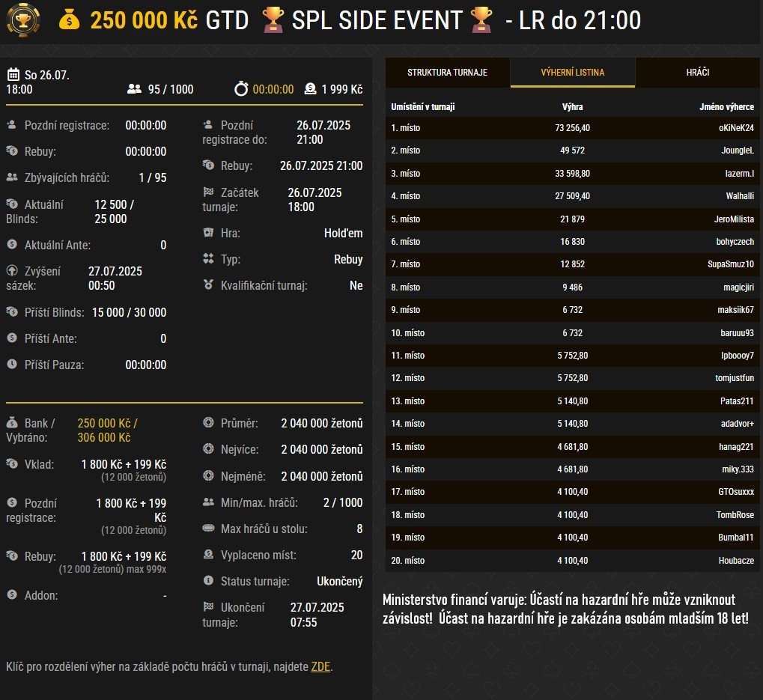Click the Výhra column header
The image size is (763, 700).
[572, 107]
